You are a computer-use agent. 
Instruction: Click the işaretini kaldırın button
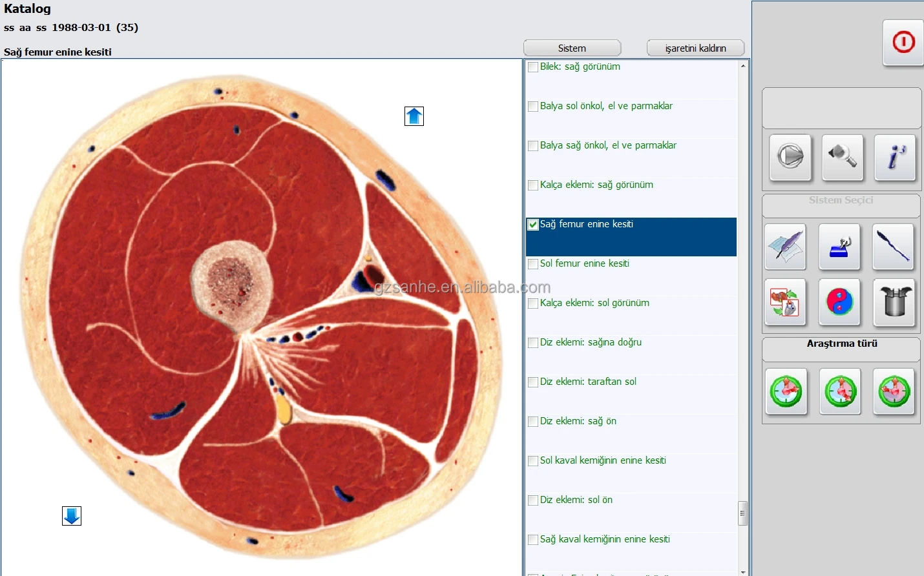coord(695,48)
